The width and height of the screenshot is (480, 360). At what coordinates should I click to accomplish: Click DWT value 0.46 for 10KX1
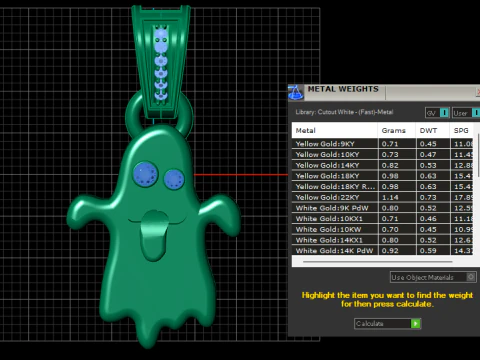(428, 219)
